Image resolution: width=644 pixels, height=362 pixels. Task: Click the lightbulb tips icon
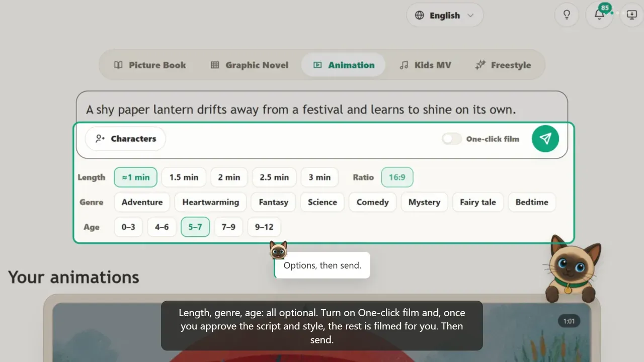coord(567,15)
